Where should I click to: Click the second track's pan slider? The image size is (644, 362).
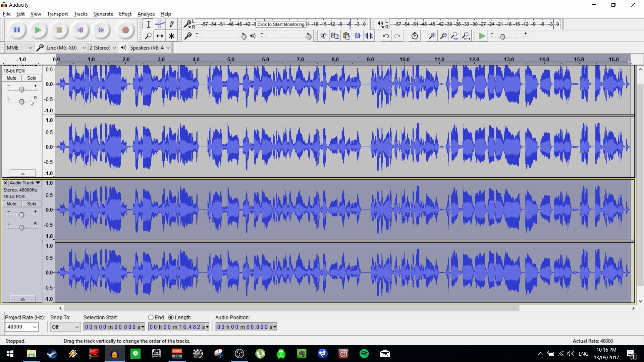pos(22,227)
